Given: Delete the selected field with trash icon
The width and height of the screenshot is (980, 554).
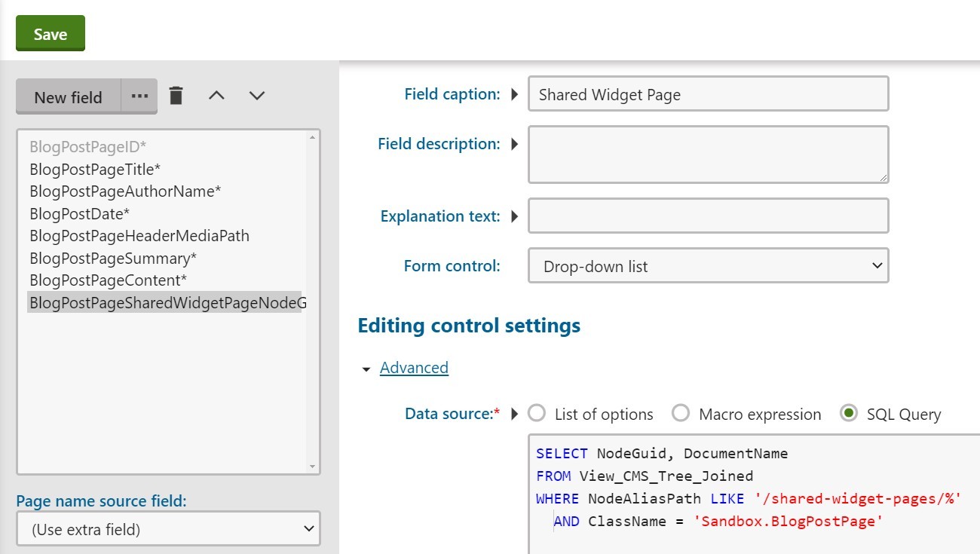Looking at the screenshot, I should (x=176, y=96).
